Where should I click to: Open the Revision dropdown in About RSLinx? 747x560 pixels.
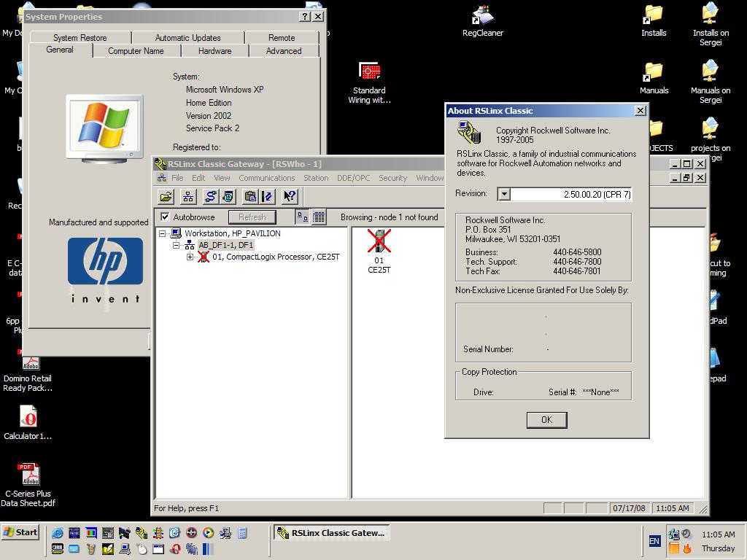(504, 194)
